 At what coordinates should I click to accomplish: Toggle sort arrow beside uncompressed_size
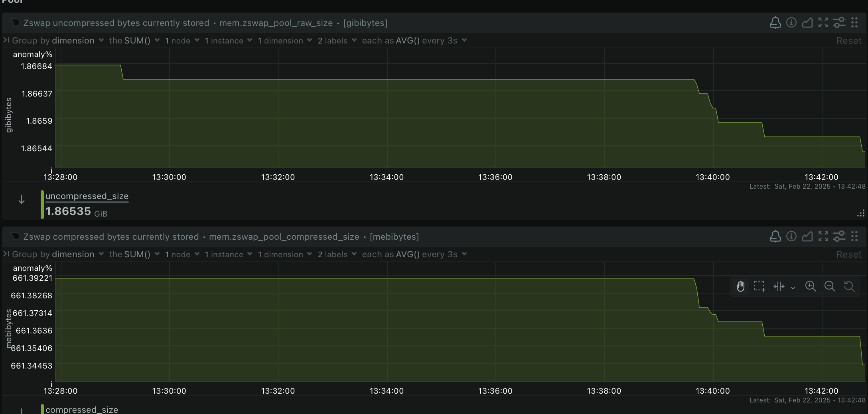[22, 199]
